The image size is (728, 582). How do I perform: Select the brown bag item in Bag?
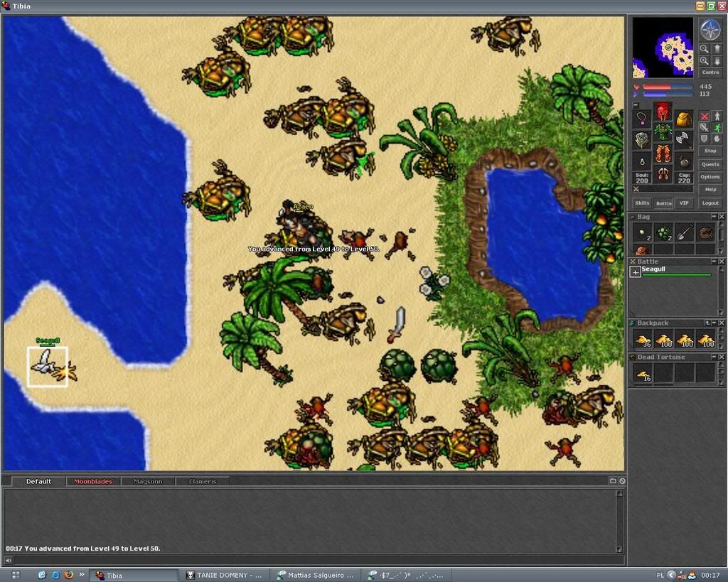coord(643,250)
